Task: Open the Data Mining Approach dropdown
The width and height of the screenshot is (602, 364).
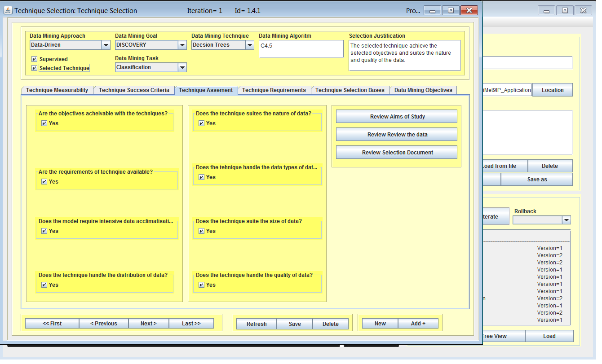Action: (x=106, y=45)
